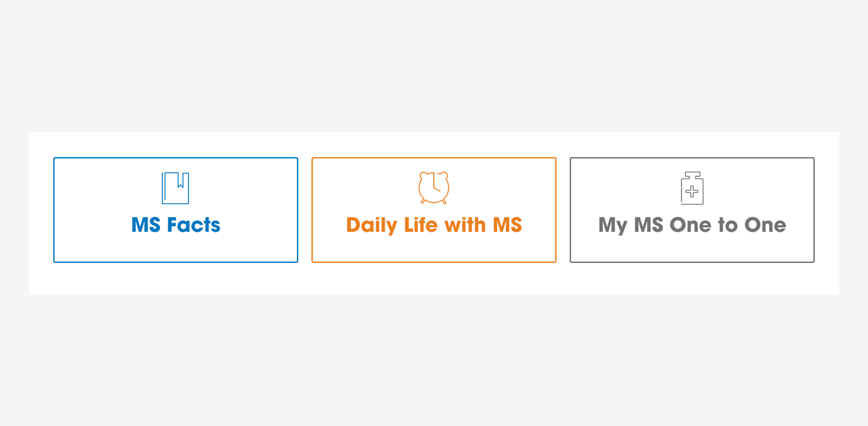Click the word "Daily" in orange title
868x426 pixels.
[372, 225]
